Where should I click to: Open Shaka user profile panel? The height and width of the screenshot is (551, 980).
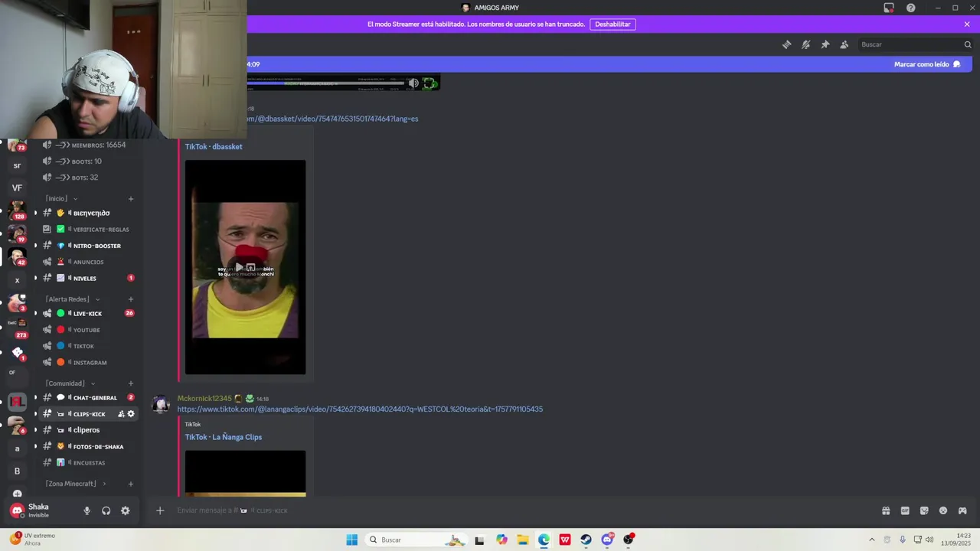(x=38, y=510)
